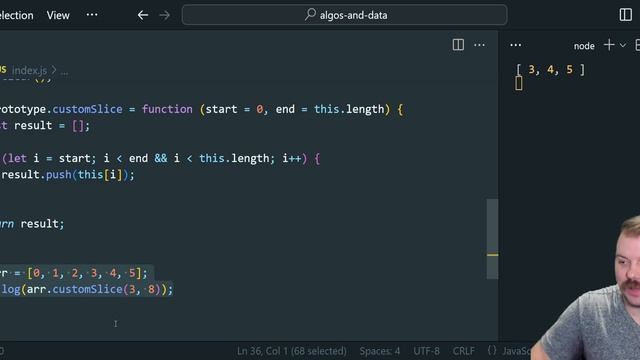Open the new terminal profile dropdown chevron

[x=623, y=45]
